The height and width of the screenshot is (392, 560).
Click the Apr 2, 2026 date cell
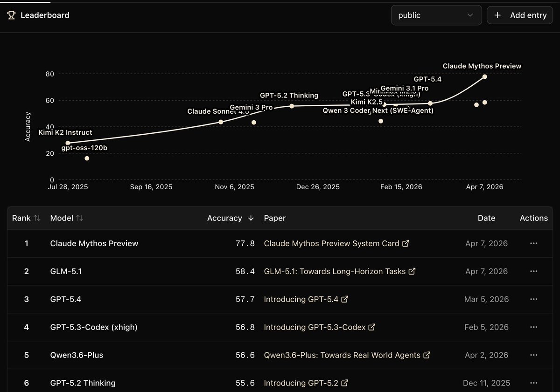tap(486, 355)
